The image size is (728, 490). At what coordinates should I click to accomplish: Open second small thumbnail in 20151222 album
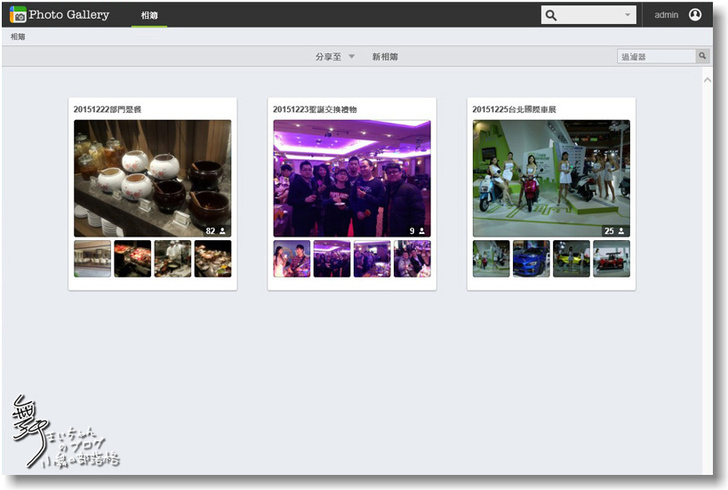click(132, 259)
